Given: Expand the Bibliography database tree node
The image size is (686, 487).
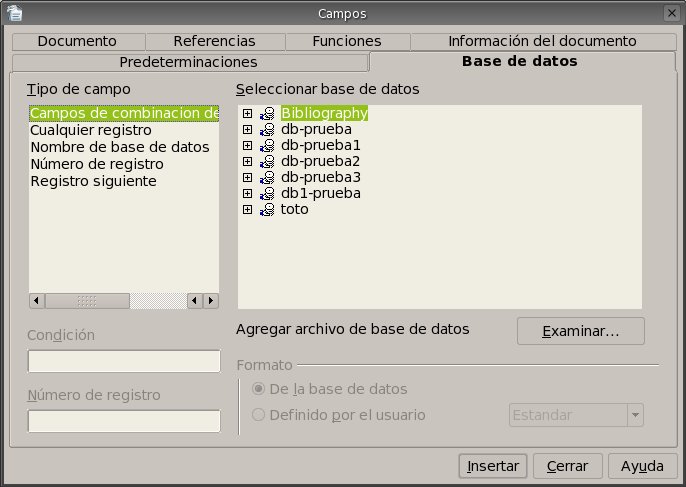Looking at the screenshot, I should [248, 114].
